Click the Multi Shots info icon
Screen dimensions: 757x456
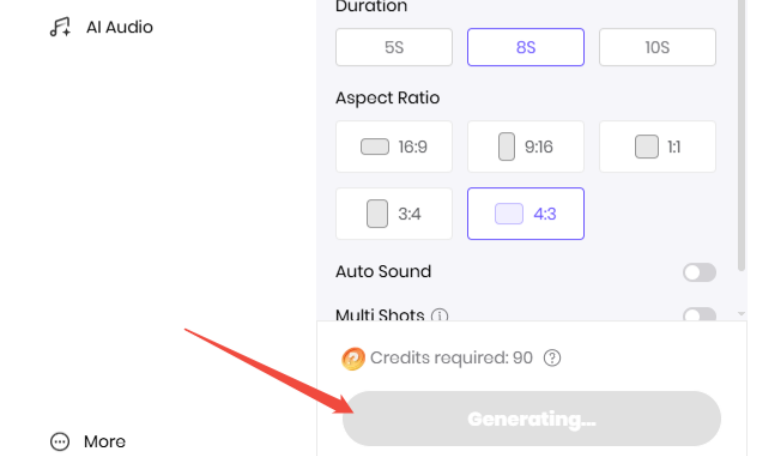click(x=440, y=316)
